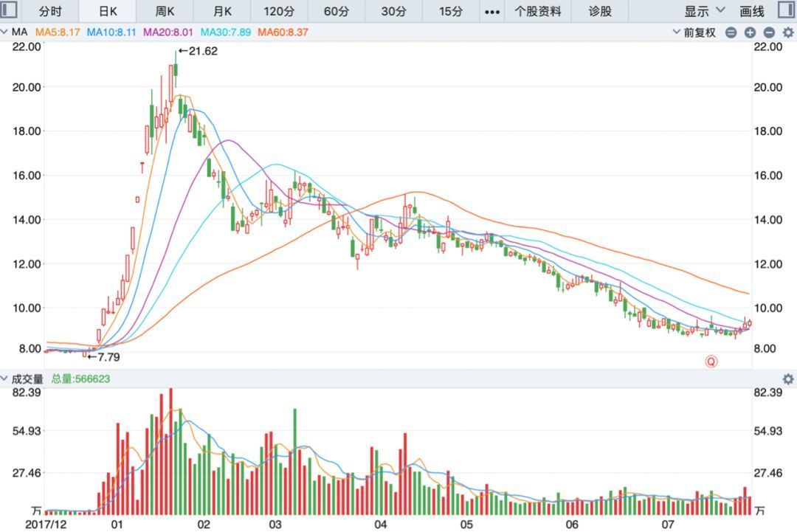Open the 显示 display dropdown

[704, 10]
